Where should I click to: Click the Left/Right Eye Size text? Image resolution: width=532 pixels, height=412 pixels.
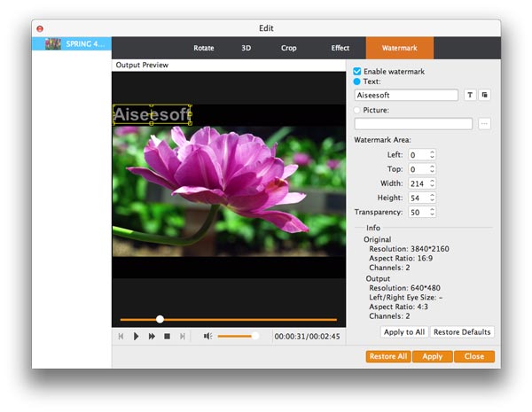coord(406,298)
